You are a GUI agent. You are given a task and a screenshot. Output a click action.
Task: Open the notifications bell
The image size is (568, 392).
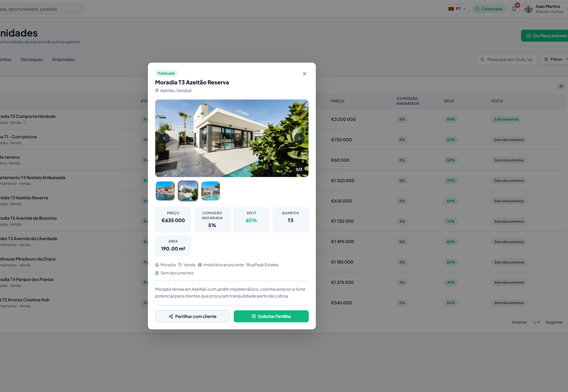coord(514,9)
